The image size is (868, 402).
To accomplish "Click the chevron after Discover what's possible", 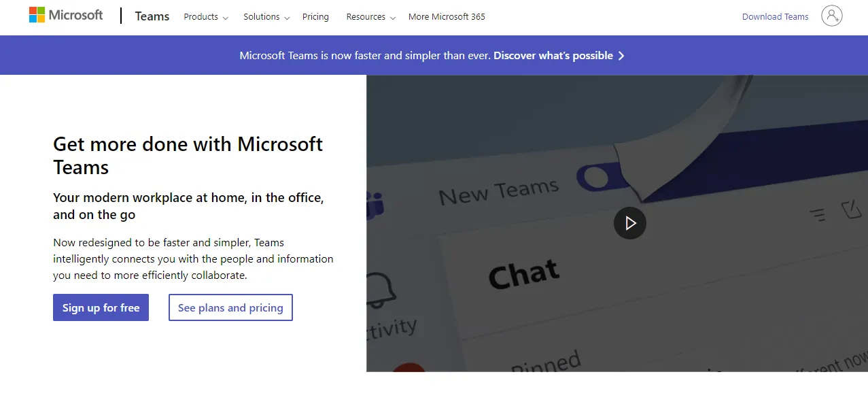I will tap(621, 56).
